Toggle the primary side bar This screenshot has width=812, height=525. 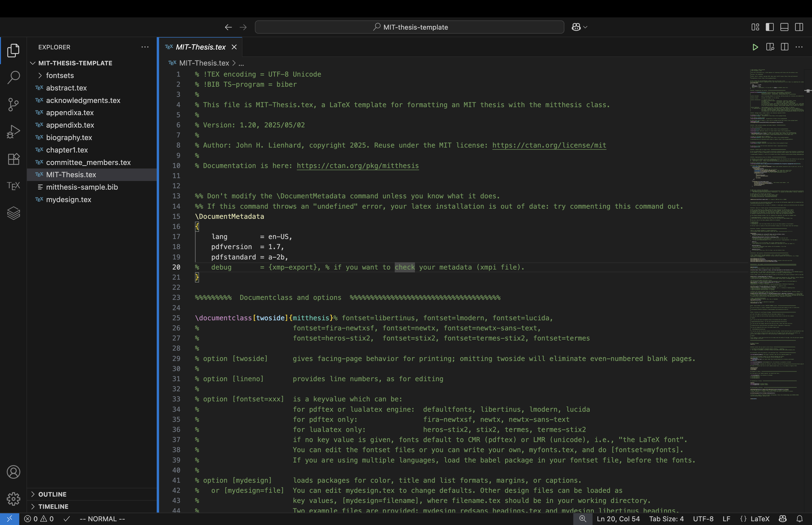(x=770, y=27)
